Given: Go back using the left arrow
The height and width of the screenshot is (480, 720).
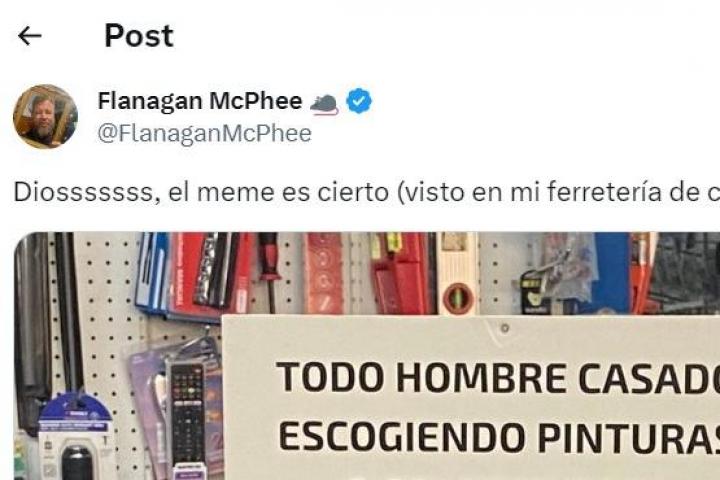Looking at the screenshot, I should (30, 36).
